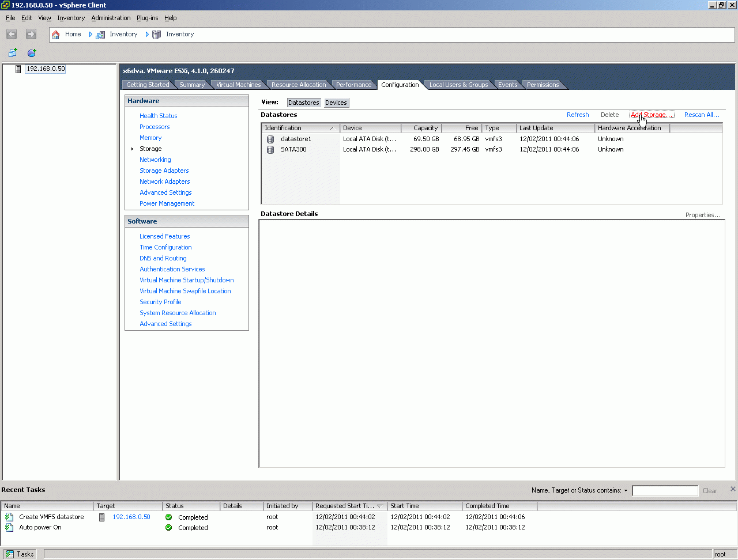Image resolution: width=738 pixels, height=560 pixels.
Task: Click the new virtual machine toolbar icon
Action: (13, 53)
